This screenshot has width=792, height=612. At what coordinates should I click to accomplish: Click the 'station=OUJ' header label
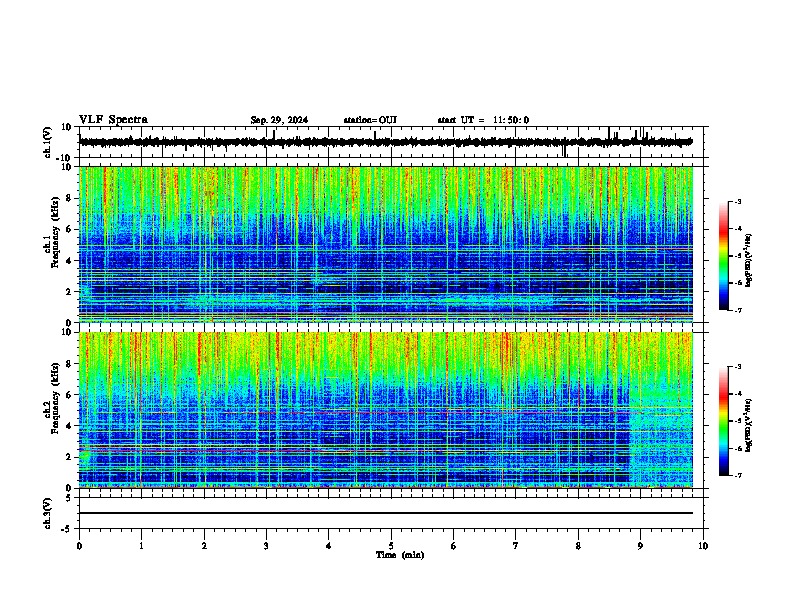[370, 120]
